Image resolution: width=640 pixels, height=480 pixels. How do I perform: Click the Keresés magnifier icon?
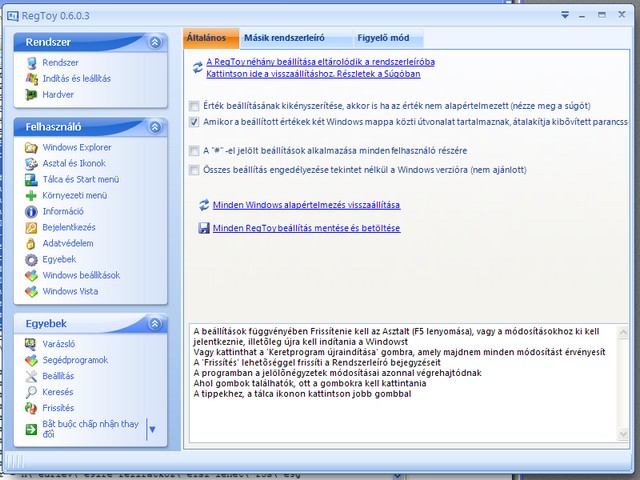coord(31,392)
